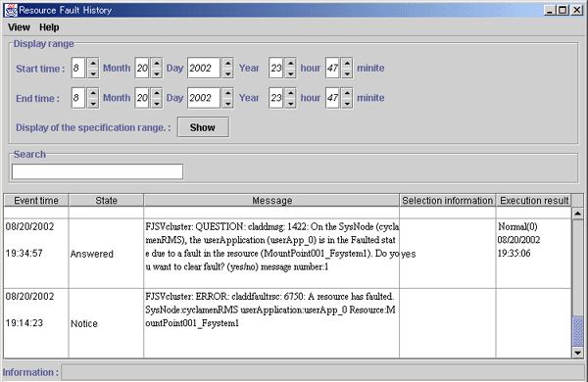Click the scrollbar down arrow in table
The height and width of the screenshot is (382, 588).
[x=577, y=353]
